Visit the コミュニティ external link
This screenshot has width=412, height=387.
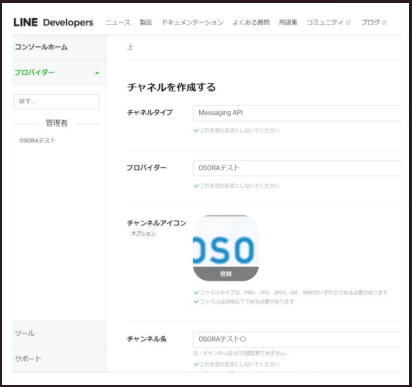328,22
